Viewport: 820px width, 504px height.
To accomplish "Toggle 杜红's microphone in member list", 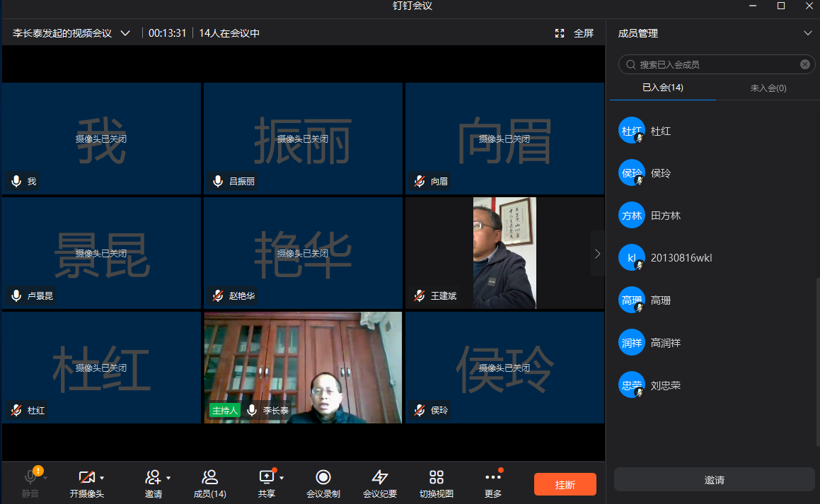I will (x=639, y=139).
